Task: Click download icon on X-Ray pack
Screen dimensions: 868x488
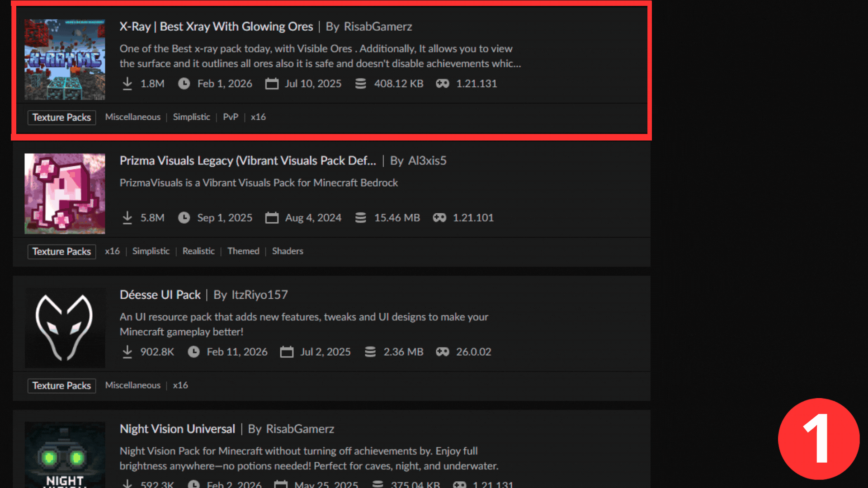Action: [127, 84]
